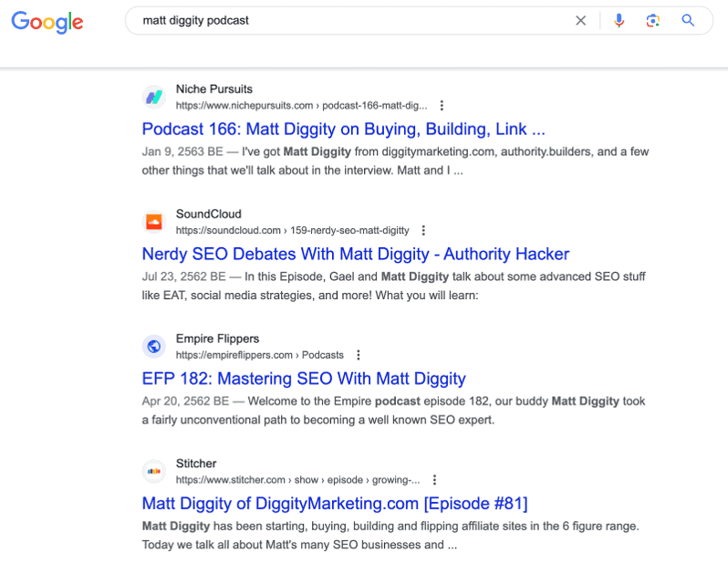Click the Empire Flippers site name
728x573 pixels.
click(x=217, y=339)
